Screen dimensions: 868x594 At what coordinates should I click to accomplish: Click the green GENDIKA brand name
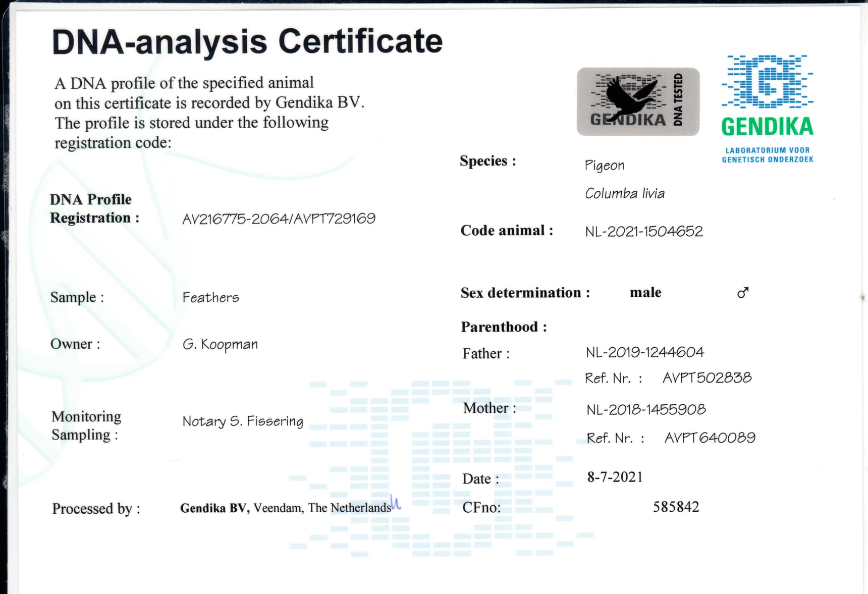[x=767, y=127]
